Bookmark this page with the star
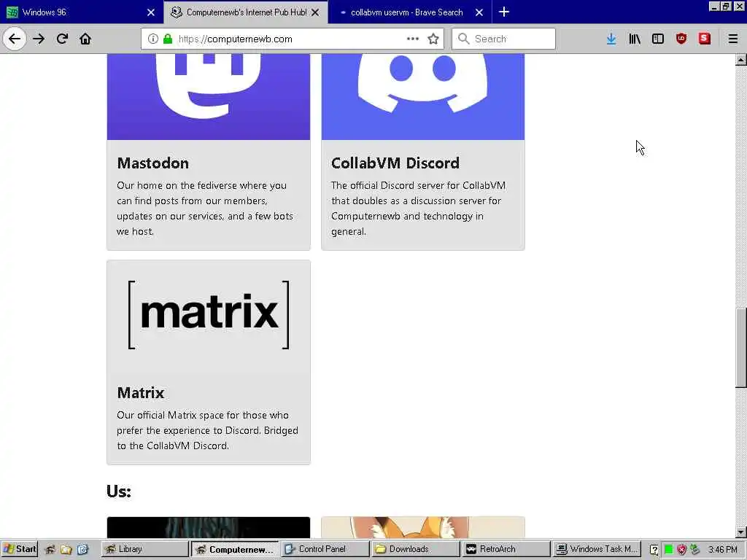 pyautogui.click(x=433, y=39)
